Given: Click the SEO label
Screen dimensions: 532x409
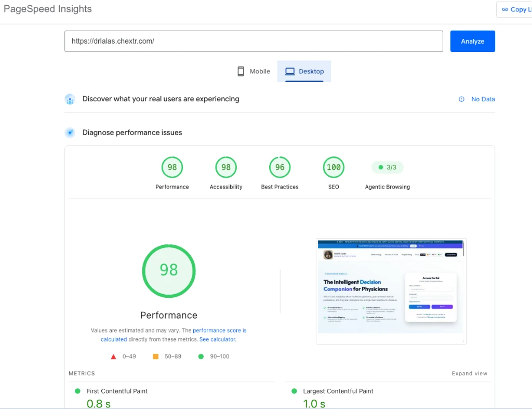Looking at the screenshot, I should pyautogui.click(x=334, y=187).
